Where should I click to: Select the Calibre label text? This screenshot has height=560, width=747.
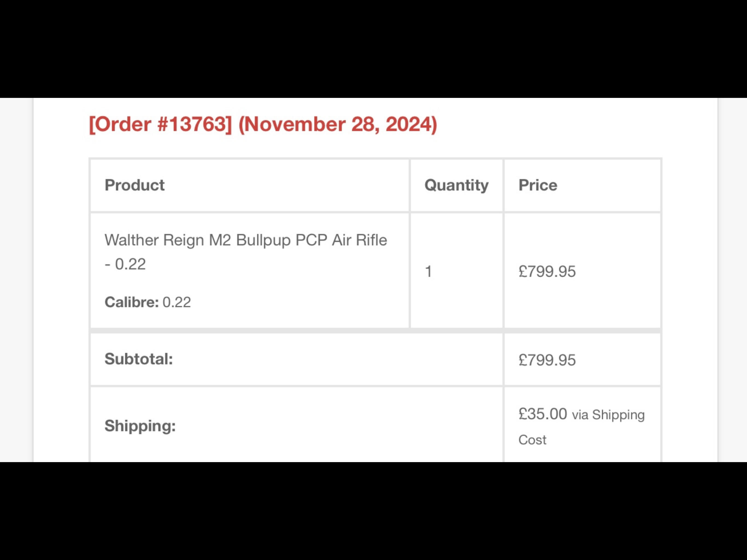pos(131,302)
